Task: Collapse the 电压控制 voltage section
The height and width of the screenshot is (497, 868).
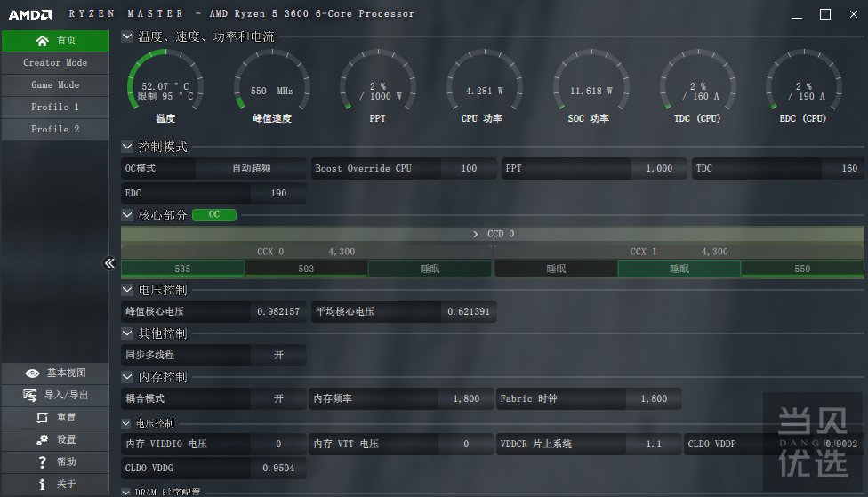Action: tap(127, 290)
